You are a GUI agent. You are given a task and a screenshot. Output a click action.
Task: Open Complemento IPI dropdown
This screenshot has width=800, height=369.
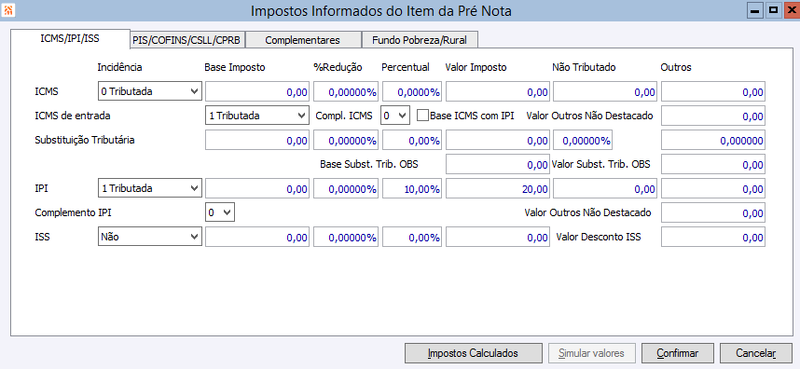(x=220, y=212)
